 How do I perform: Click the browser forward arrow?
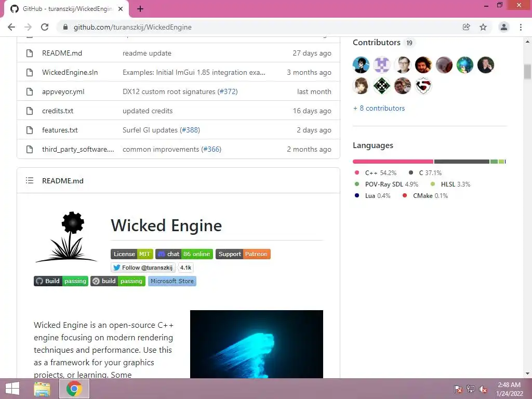[28, 27]
